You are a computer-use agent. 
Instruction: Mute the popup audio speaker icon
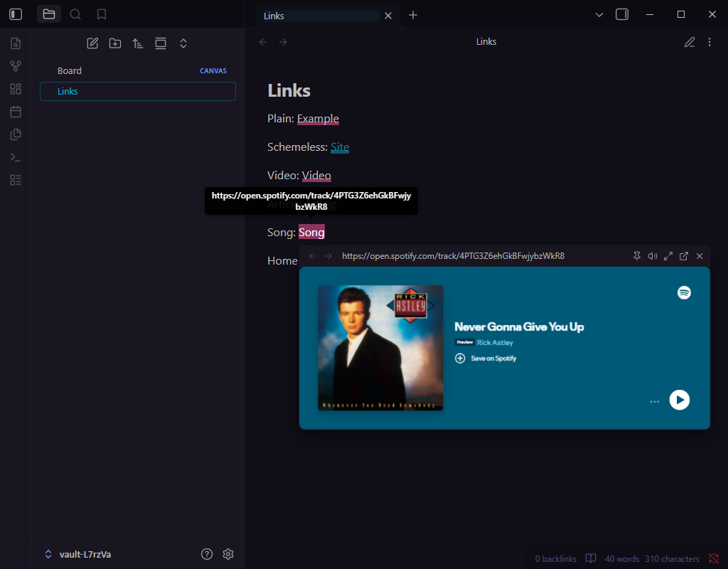pos(653,256)
